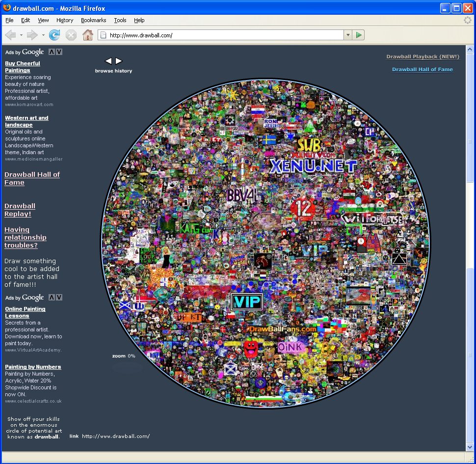Click the Having relationship troubles? link
476x464 pixels.
26,238
